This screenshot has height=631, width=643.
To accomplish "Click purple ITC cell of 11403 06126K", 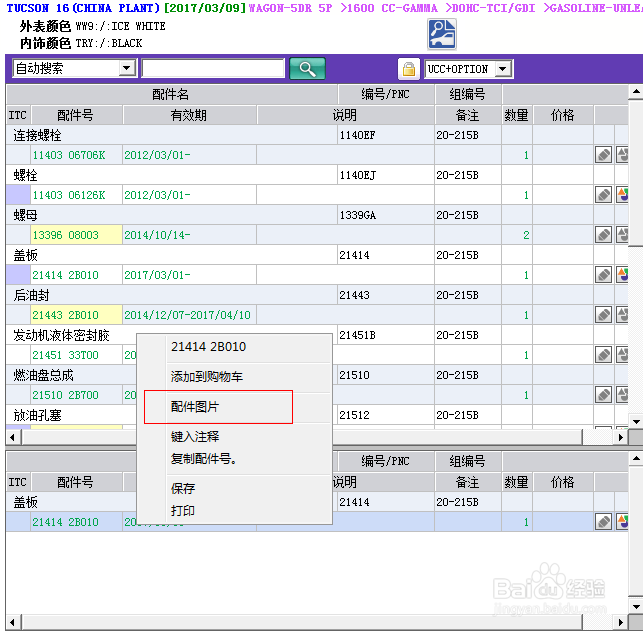I will click(x=18, y=195).
